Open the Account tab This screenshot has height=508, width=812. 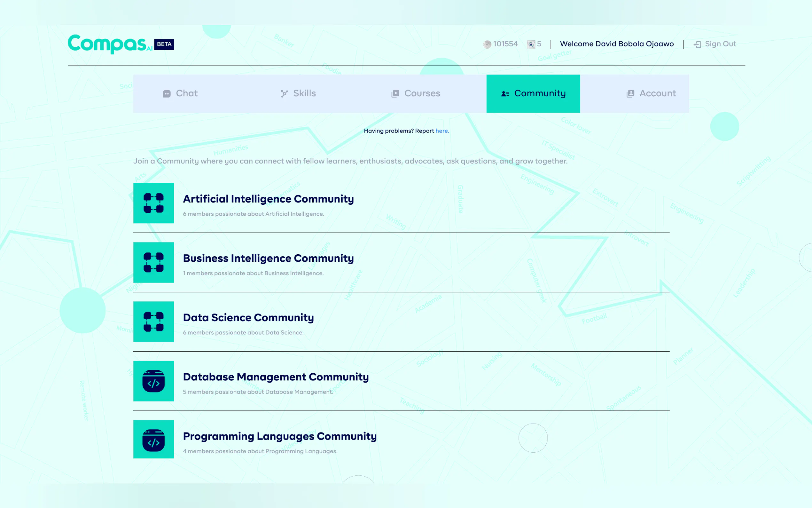tap(651, 93)
